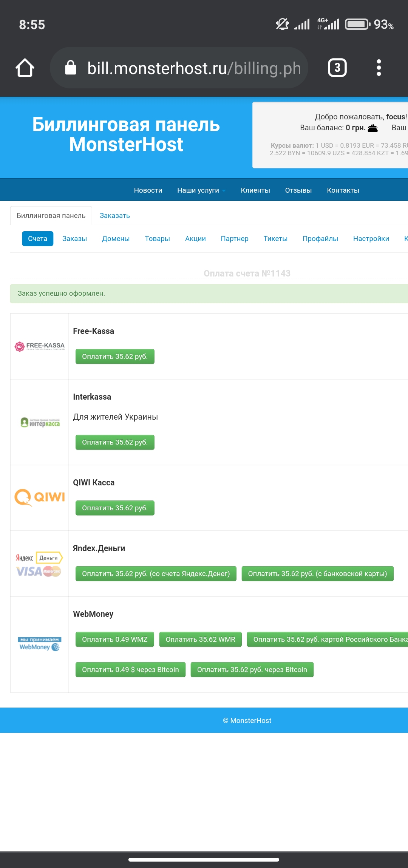Screen dimensions: 408x868
Task: Click the © MonsterHost footer link
Action: [x=247, y=721]
